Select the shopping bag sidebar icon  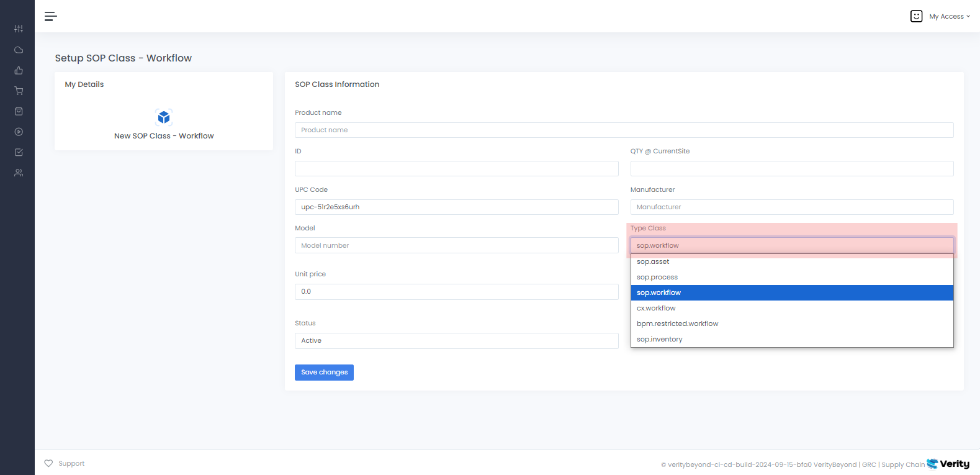click(19, 111)
